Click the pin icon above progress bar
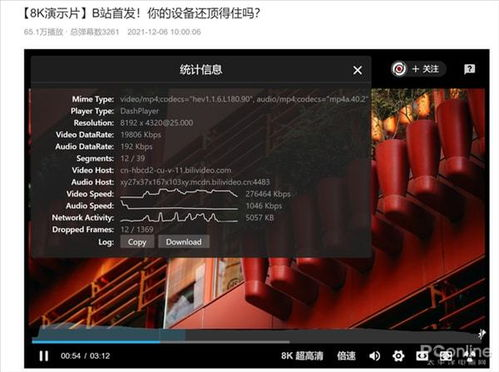The image size is (499, 372). coord(482,333)
